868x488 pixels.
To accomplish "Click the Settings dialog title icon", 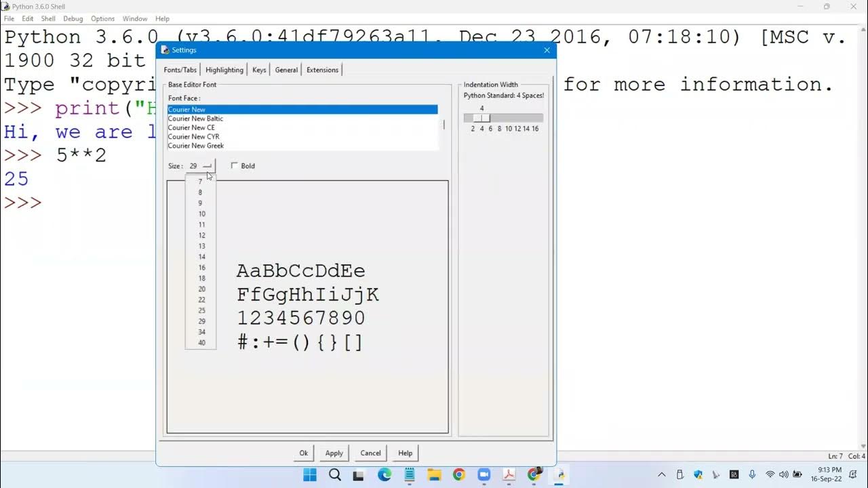I will pyautogui.click(x=165, y=50).
